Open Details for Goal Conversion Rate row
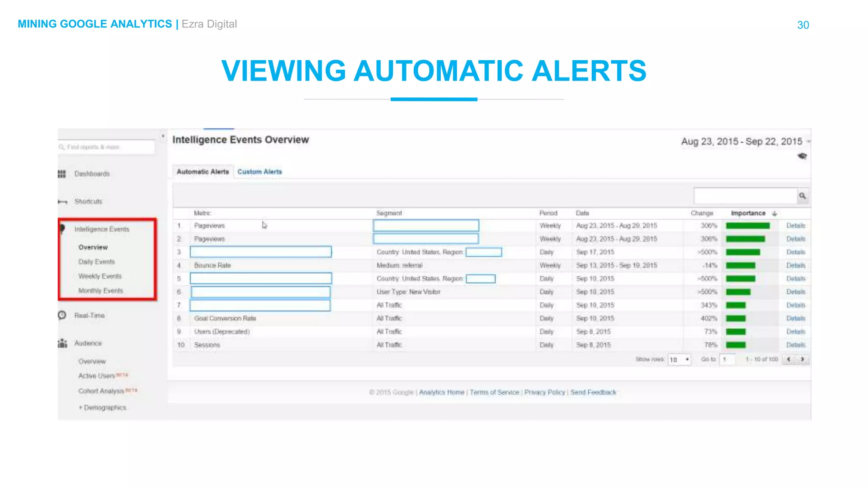 pyautogui.click(x=796, y=319)
